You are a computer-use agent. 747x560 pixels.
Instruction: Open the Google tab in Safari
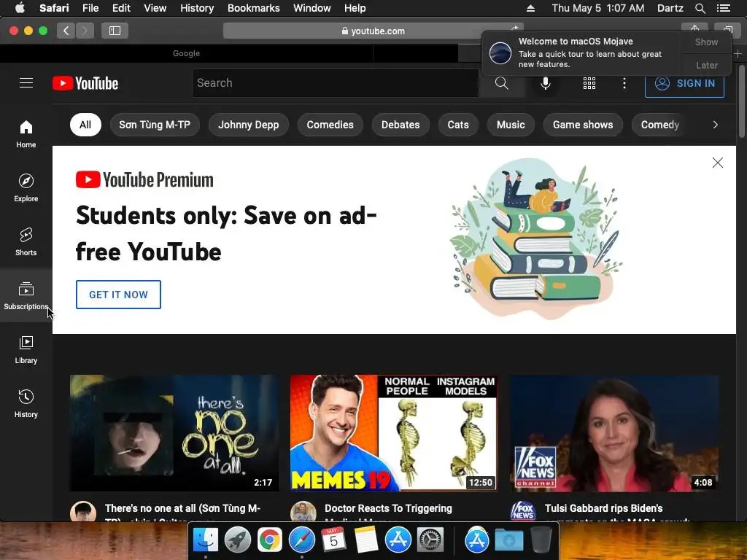pyautogui.click(x=186, y=53)
